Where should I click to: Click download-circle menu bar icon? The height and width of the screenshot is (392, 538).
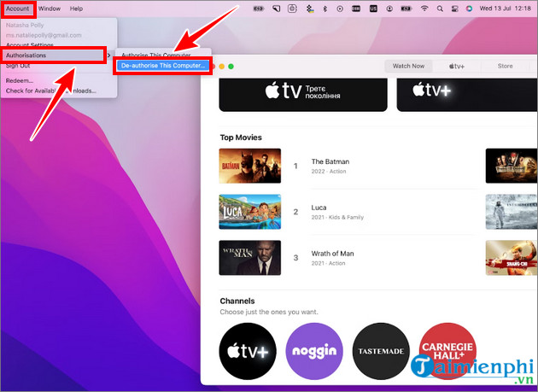(389, 9)
